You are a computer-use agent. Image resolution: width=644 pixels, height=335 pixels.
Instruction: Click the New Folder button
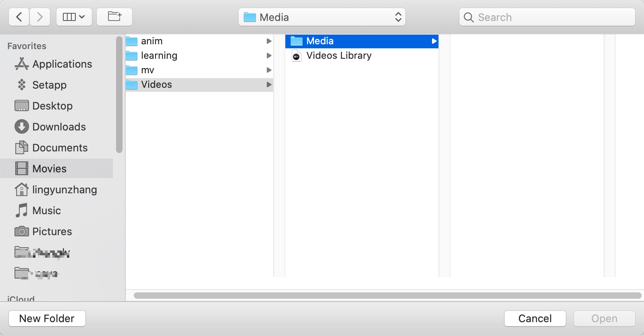tap(47, 318)
